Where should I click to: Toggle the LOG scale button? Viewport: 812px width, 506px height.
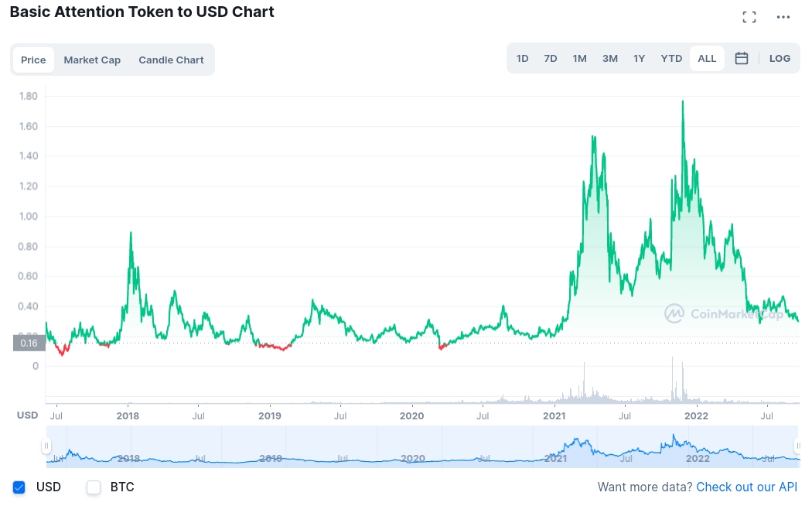coord(780,59)
